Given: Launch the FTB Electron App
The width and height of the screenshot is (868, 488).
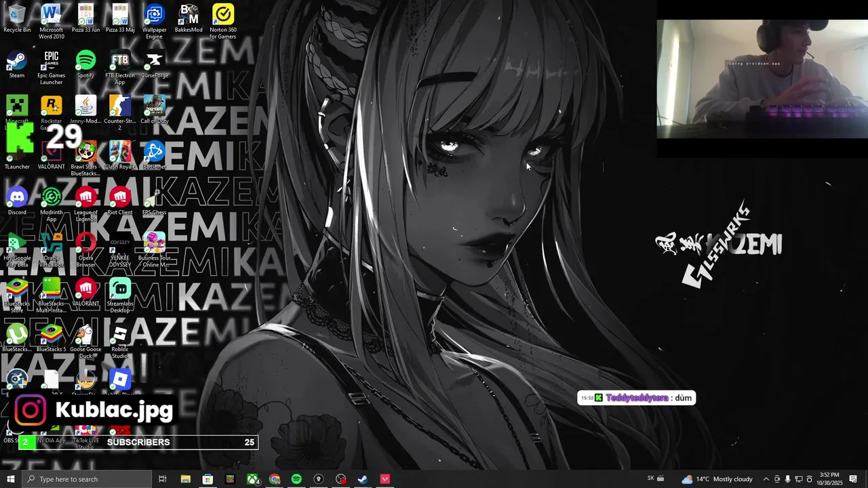Looking at the screenshot, I should 120,68.
